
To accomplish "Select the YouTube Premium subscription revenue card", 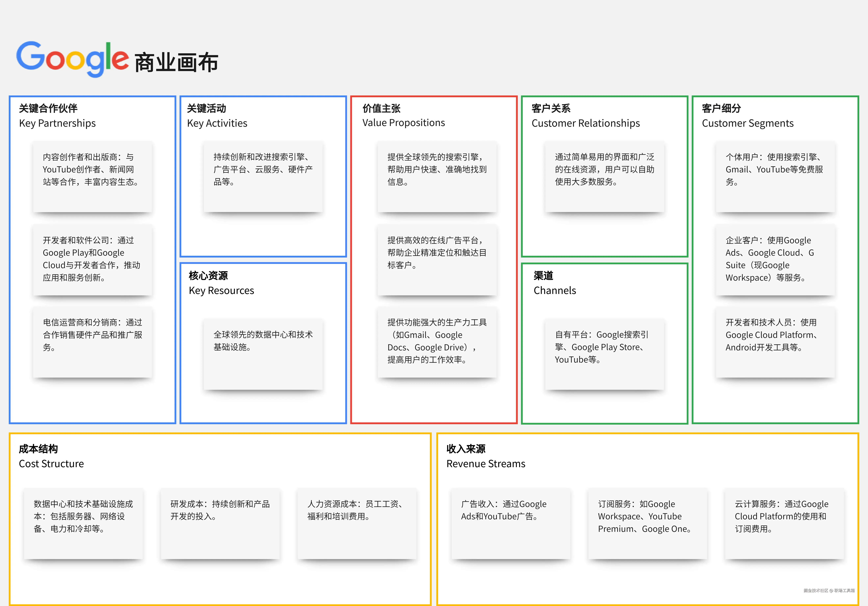I will [x=647, y=523].
